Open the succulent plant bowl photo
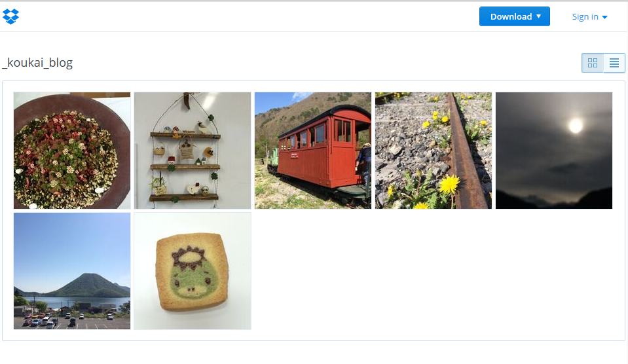 click(x=72, y=151)
